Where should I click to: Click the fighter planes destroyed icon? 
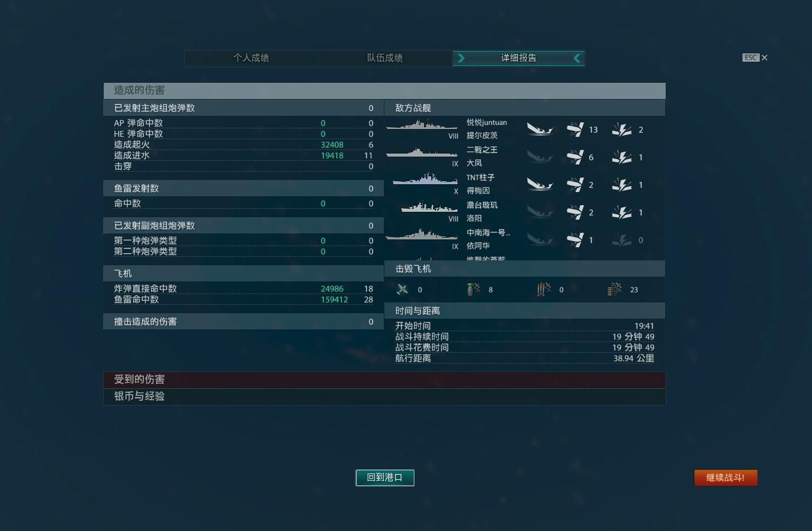402,290
